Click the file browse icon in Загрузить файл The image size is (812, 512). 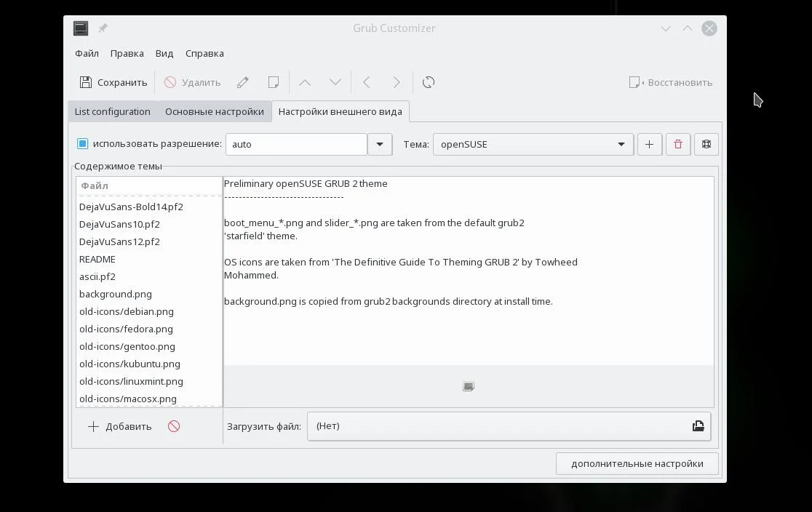[698, 426]
